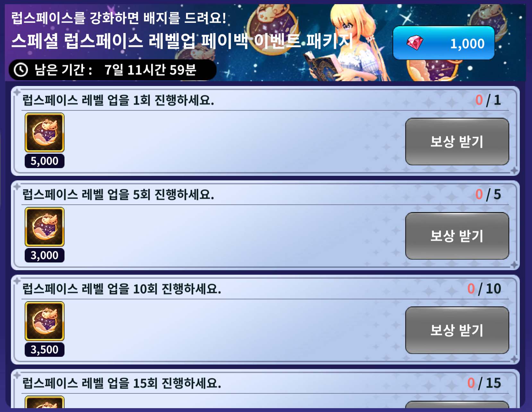Viewport: 532px width, 412px height.
Task: Click the clock icon beside remaining time
Action: coord(21,70)
